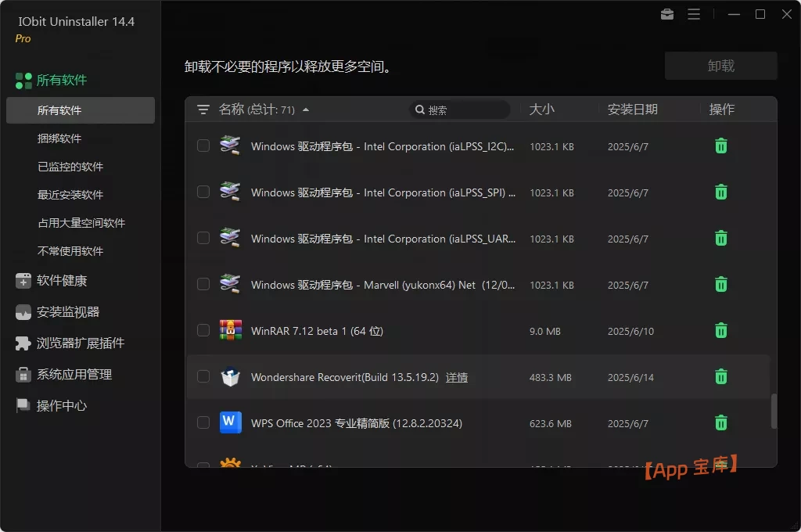Toggle the sort arrow next to 名称
Viewport: 801px width, 532px height.
tap(305, 110)
